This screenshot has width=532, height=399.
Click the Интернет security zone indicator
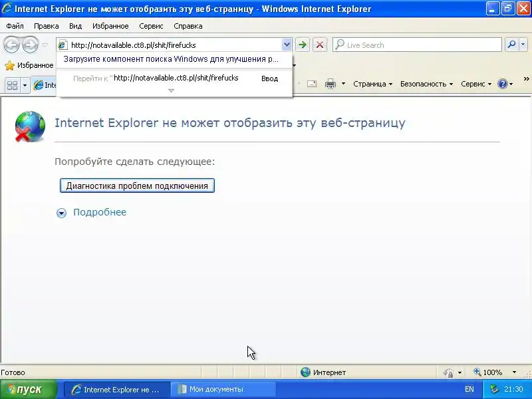pos(323,372)
